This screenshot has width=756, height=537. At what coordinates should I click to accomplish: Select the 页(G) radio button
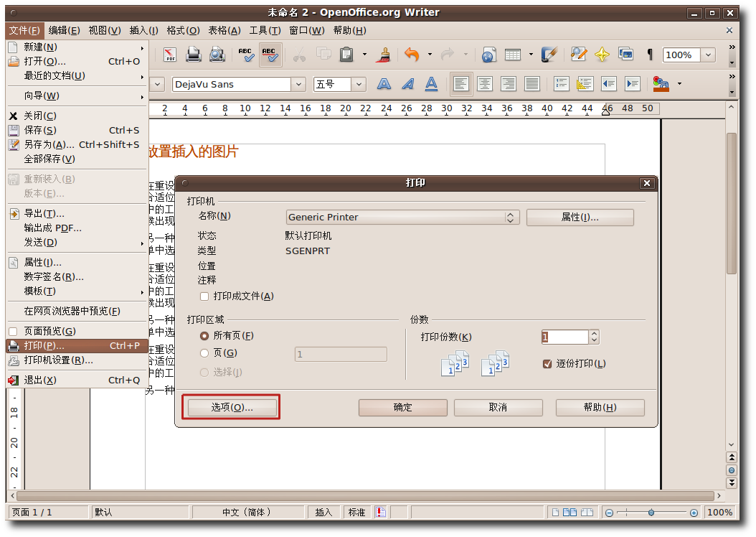[204, 353]
